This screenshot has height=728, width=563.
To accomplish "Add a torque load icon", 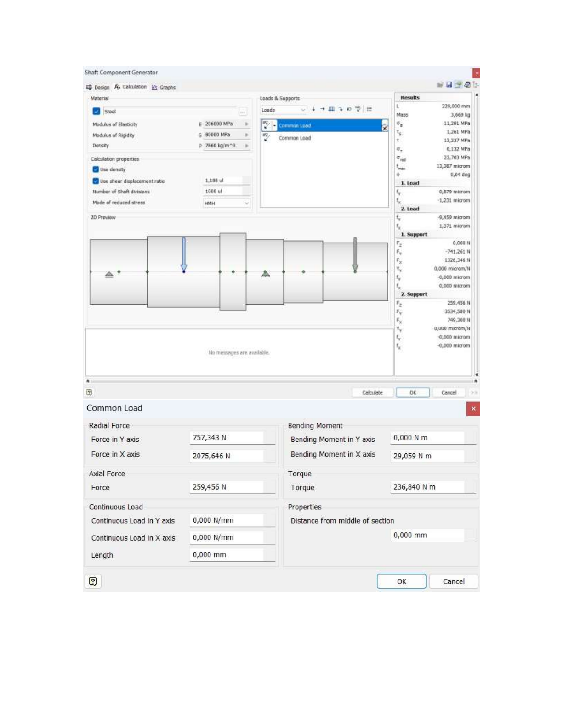I will tap(349, 109).
